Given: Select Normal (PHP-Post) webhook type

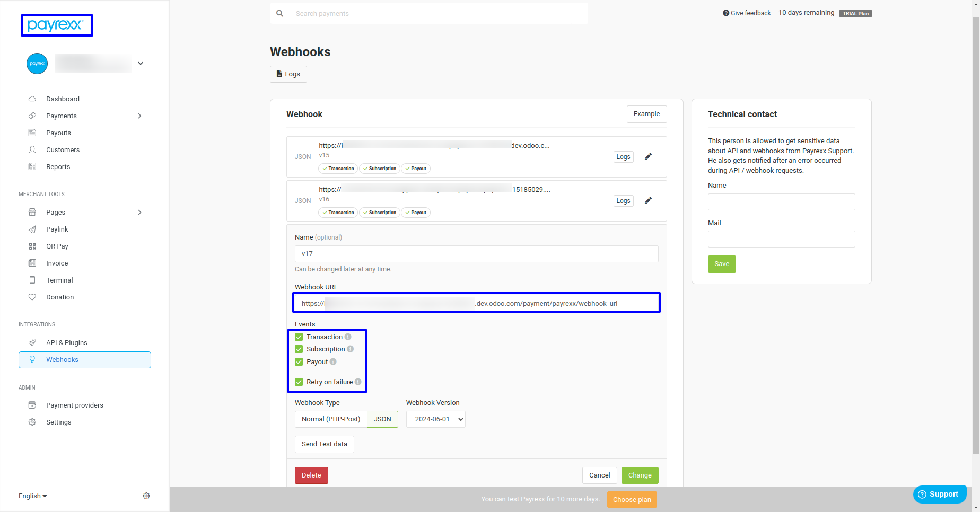Looking at the screenshot, I should (x=331, y=419).
